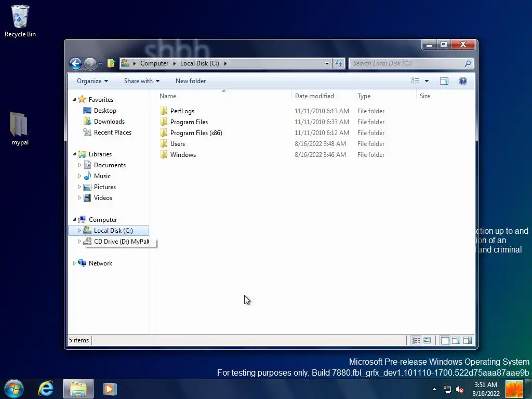532x399 pixels.
Task: Collapse the Favorites section
Action: click(x=74, y=99)
